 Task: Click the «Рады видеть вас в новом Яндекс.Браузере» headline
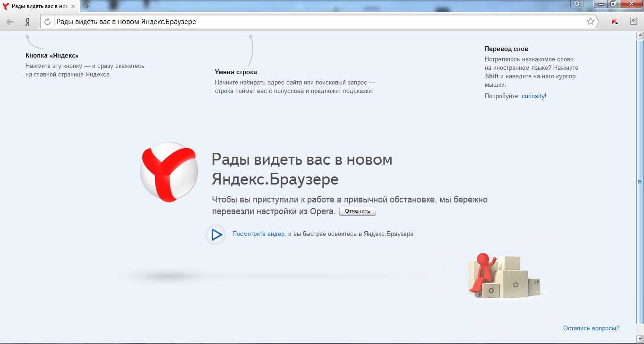(302, 169)
